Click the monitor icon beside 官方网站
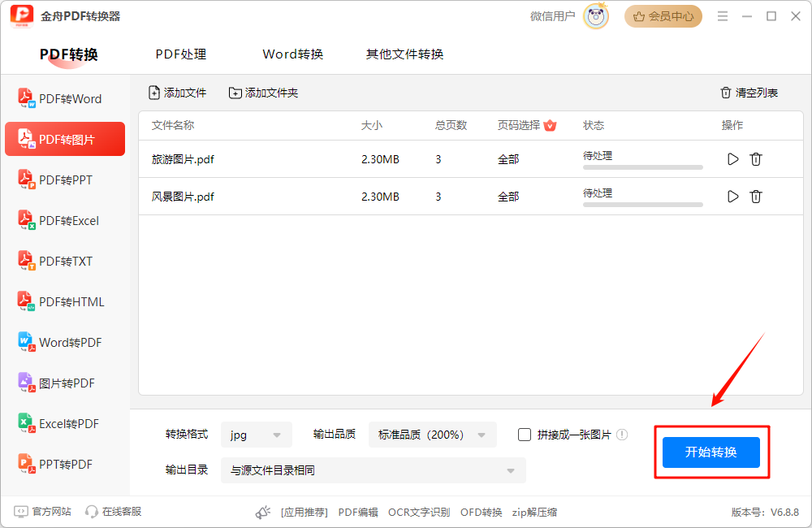This screenshot has height=528, width=812. pos(21,512)
